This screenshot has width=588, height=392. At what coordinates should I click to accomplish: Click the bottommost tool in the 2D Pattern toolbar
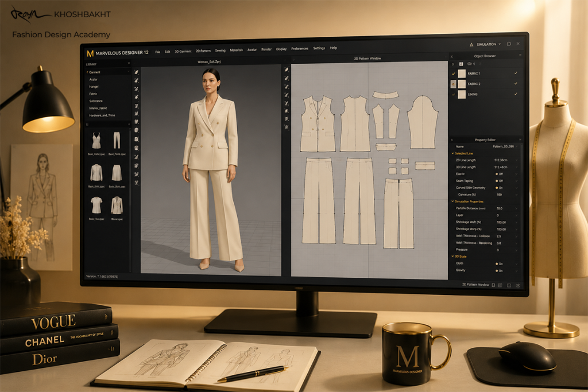(286, 127)
